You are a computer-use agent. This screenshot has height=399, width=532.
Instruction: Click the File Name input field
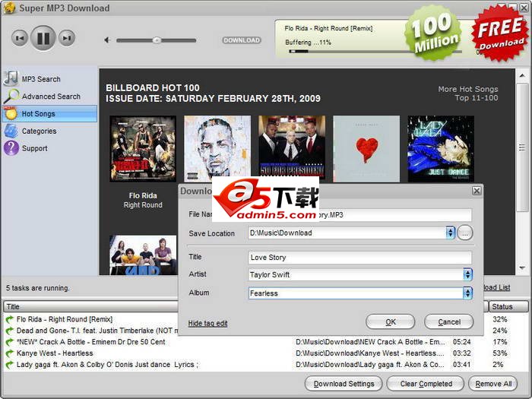tap(360, 215)
